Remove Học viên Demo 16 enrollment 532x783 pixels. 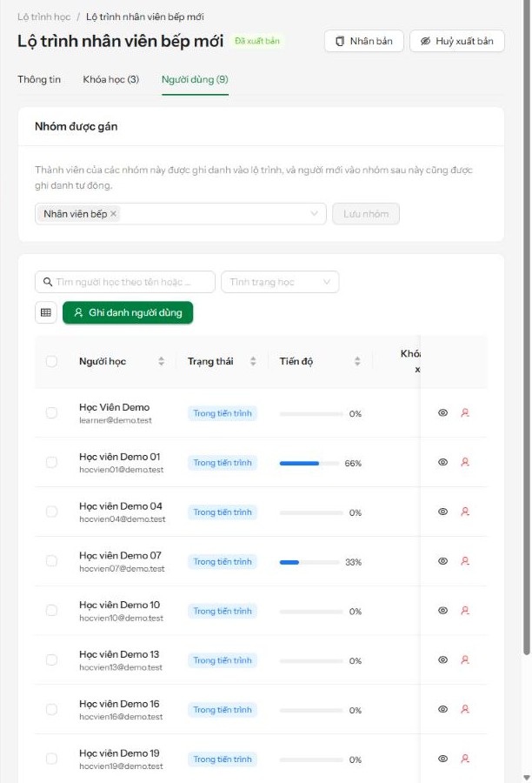point(464,709)
